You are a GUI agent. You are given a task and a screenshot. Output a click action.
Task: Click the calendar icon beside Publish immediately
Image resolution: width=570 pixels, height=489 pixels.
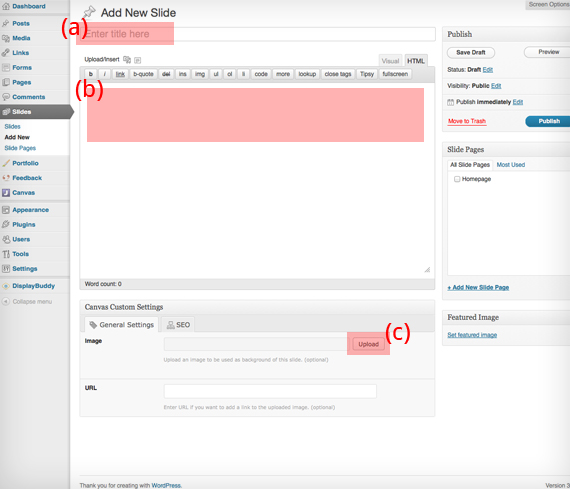(x=450, y=102)
